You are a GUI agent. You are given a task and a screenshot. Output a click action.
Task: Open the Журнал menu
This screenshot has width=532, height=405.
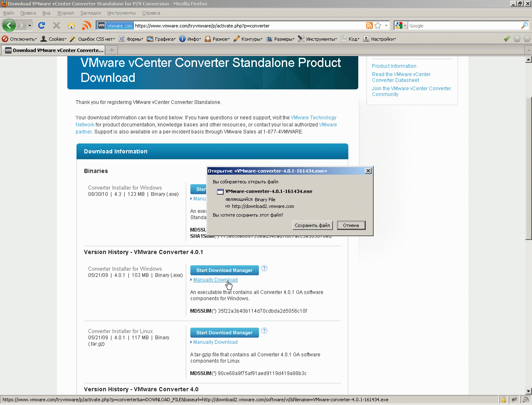click(x=65, y=13)
